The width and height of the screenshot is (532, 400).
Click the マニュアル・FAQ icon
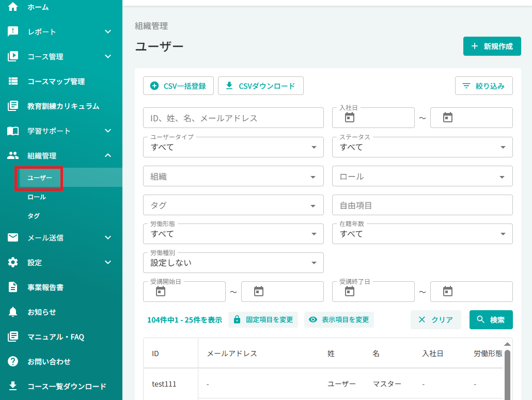click(x=13, y=337)
